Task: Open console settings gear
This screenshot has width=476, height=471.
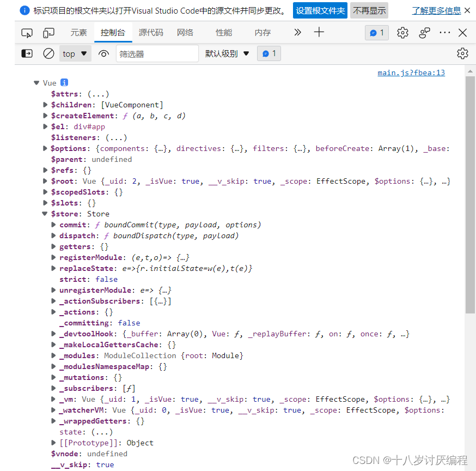Action: [x=462, y=53]
